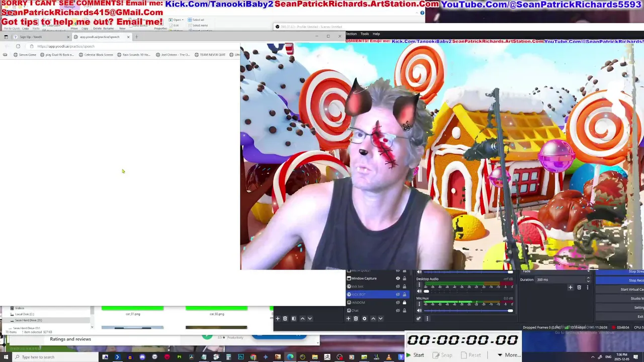The image size is (644, 362).
Task: Show the hidden Chat source
Action: tap(397, 311)
